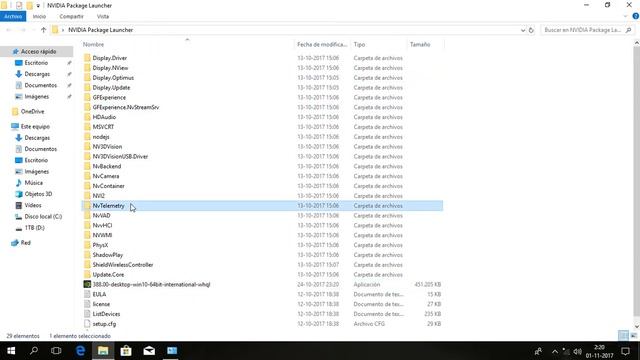Image resolution: width=640 pixels, height=360 pixels.
Task: Open Microsoft Edge from taskbar
Action: (x=80, y=351)
